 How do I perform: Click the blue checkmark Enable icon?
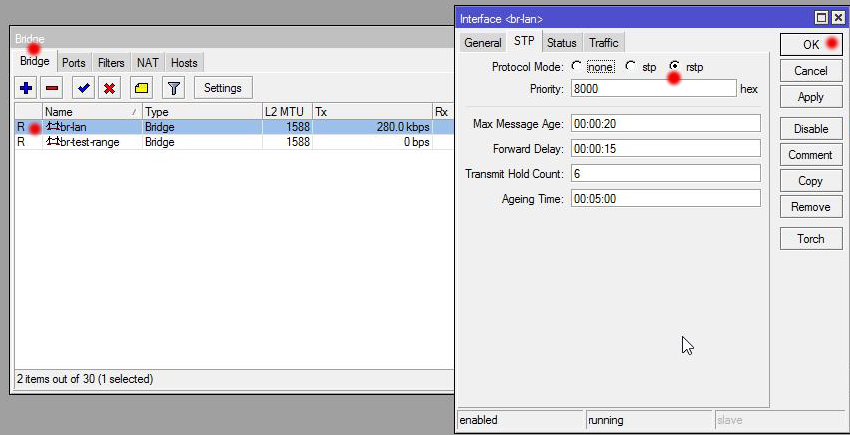[x=83, y=88]
